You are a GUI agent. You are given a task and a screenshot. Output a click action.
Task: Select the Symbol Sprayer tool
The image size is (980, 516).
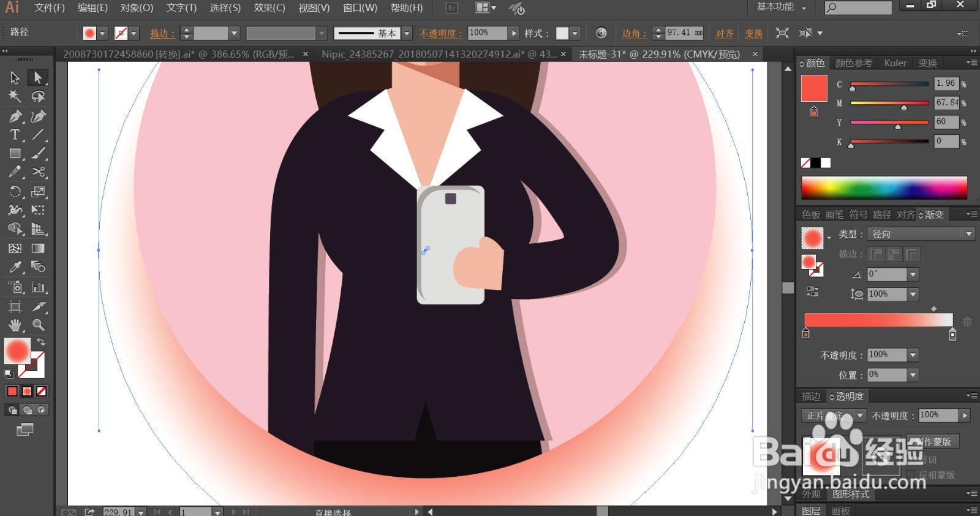point(15,287)
